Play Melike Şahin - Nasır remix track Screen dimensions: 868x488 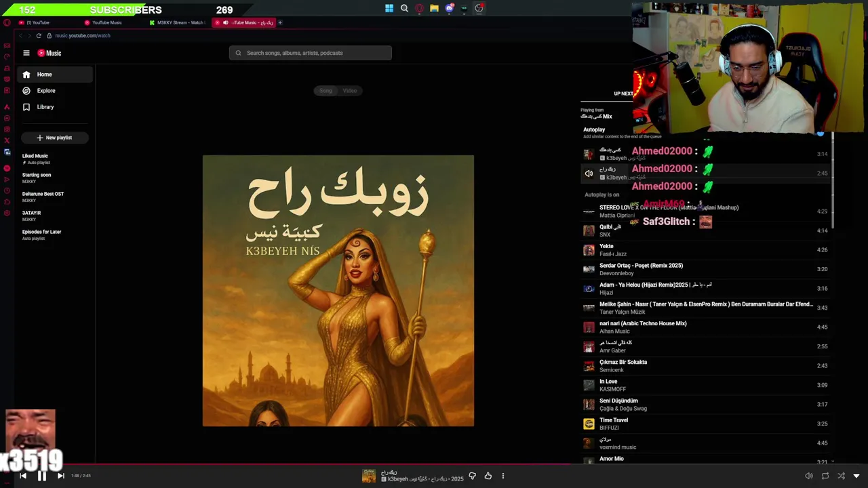705,308
